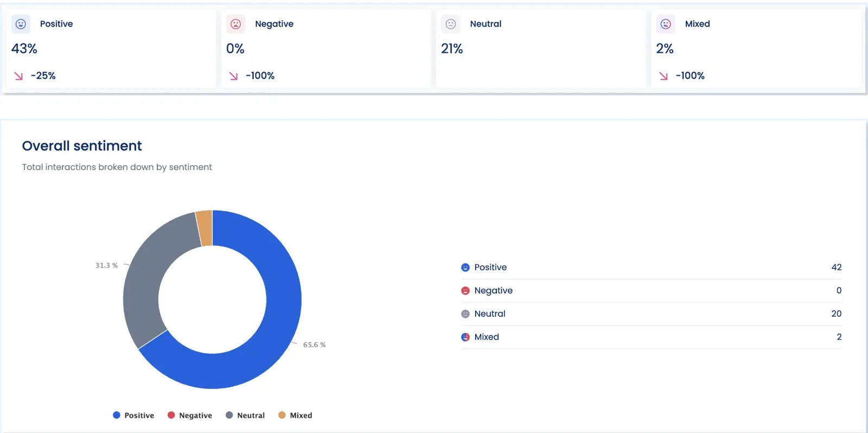The width and height of the screenshot is (868, 433).
Task: Click the 65.6 % data label on the chart
Action: click(x=314, y=344)
